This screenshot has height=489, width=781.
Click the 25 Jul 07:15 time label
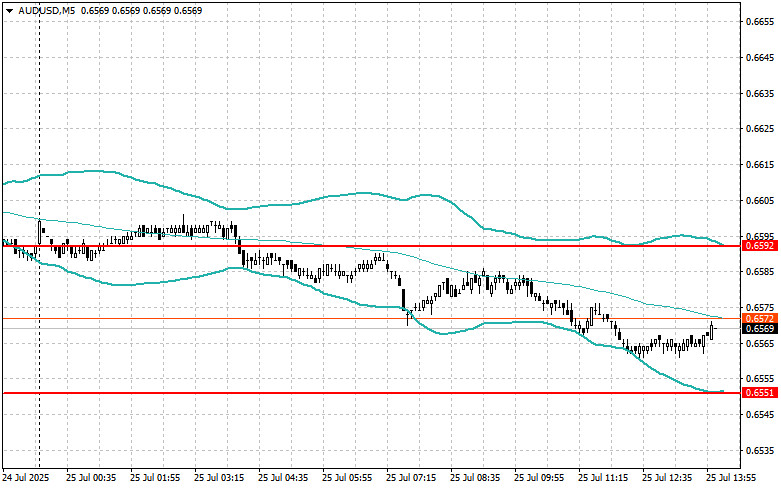[411, 478]
